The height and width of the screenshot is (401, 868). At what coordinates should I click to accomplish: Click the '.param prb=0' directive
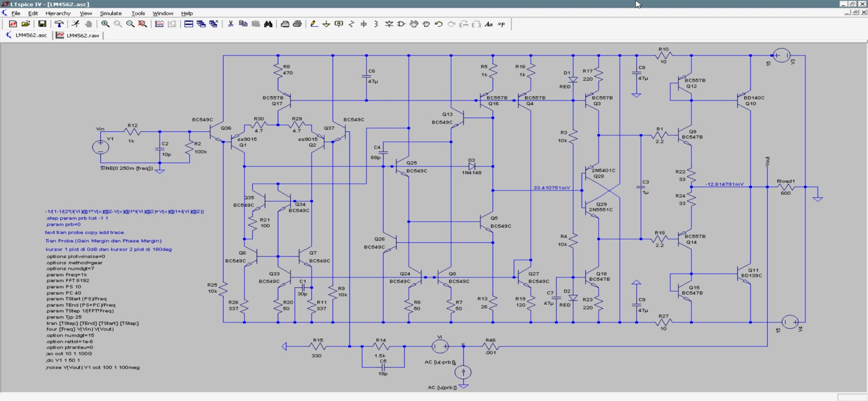click(63, 224)
